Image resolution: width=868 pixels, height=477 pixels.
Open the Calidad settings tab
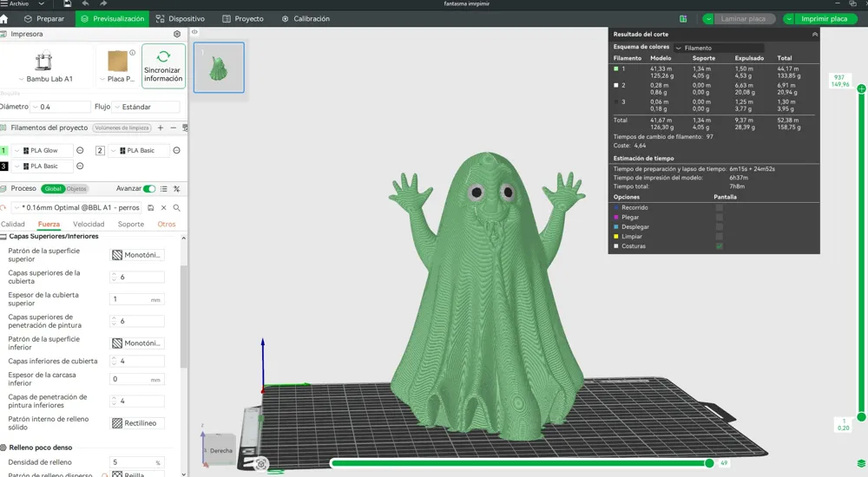[13, 224]
